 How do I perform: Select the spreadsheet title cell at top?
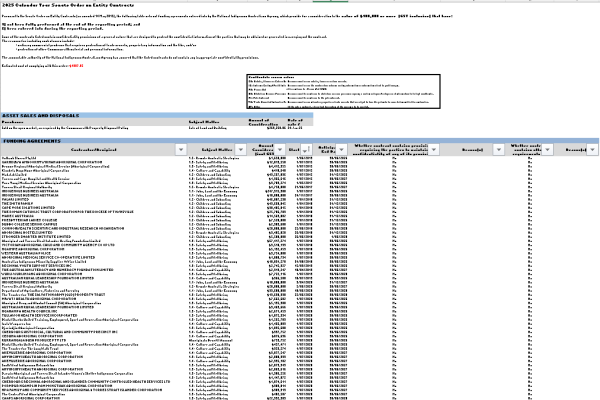(70, 5)
